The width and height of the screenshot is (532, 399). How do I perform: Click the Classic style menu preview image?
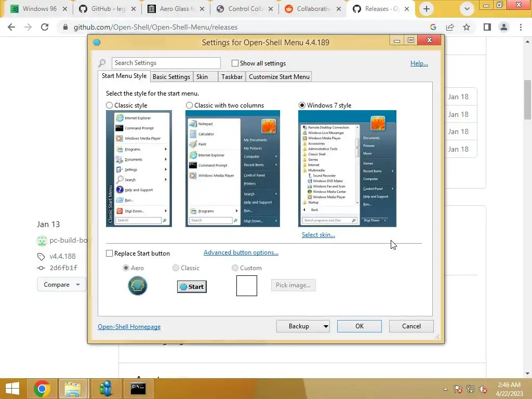coord(139,169)
